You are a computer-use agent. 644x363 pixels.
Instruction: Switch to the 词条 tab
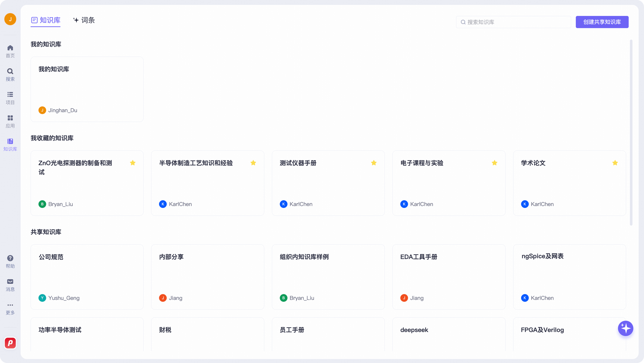pyautogui.click(x=84, y=20)
